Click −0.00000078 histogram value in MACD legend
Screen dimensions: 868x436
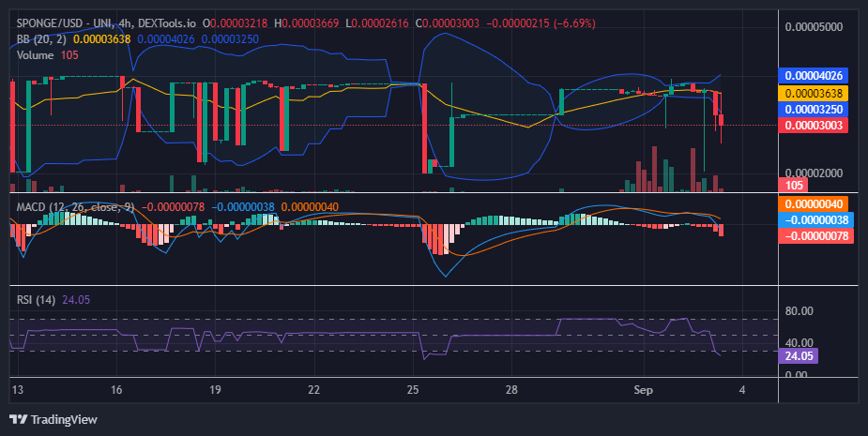click(174, 207)
